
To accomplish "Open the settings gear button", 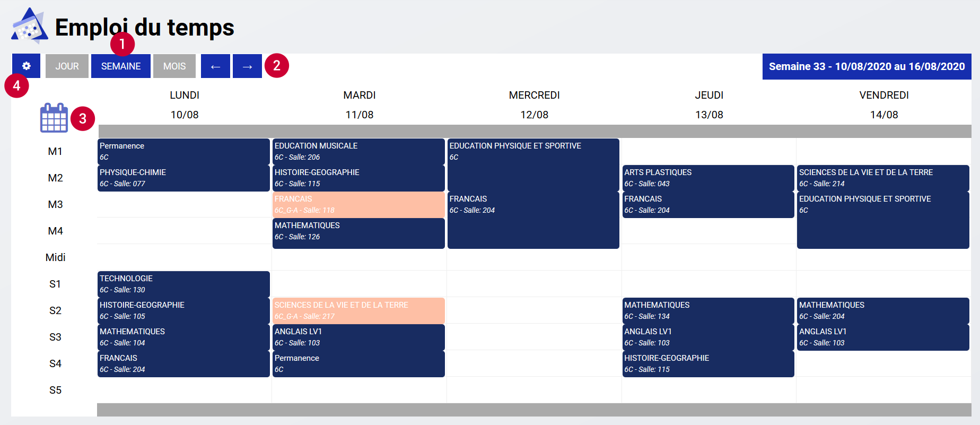I will click(x=26, y=66).
